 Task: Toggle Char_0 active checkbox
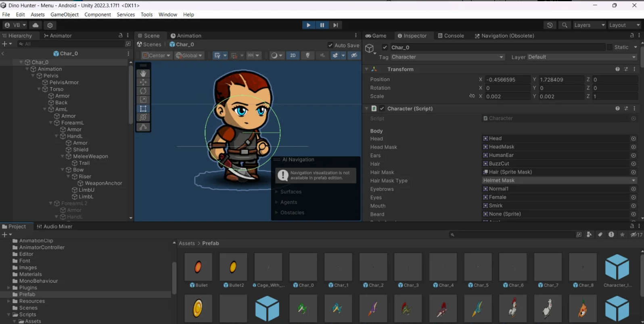[385, 47]
